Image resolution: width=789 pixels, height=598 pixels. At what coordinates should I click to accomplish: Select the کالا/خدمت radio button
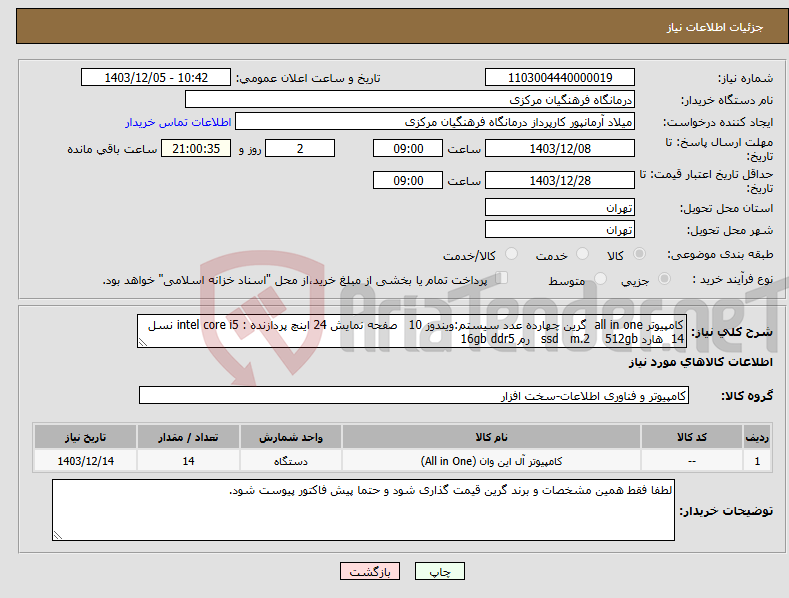tap(511, 254)
